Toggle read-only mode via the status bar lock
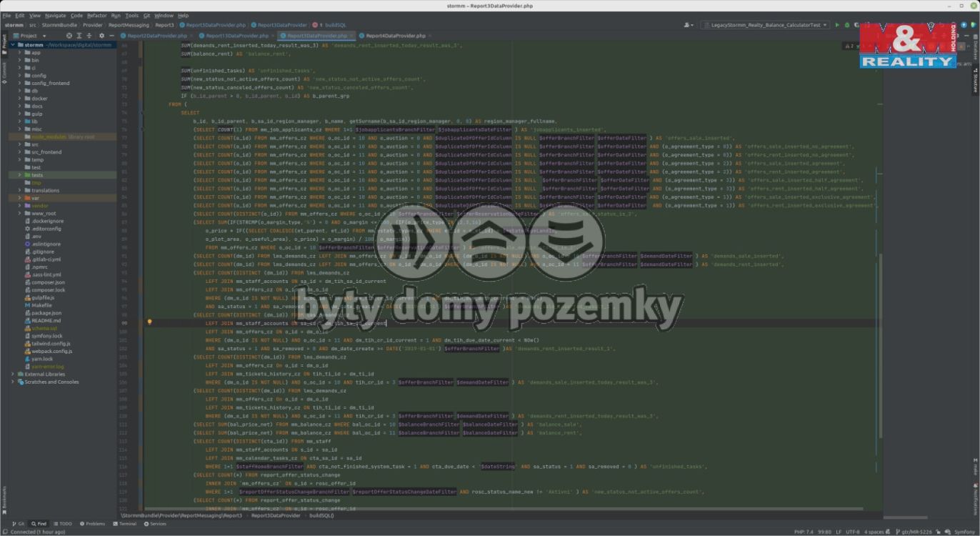This screenshot has height=536, width=980. (938, 532)
